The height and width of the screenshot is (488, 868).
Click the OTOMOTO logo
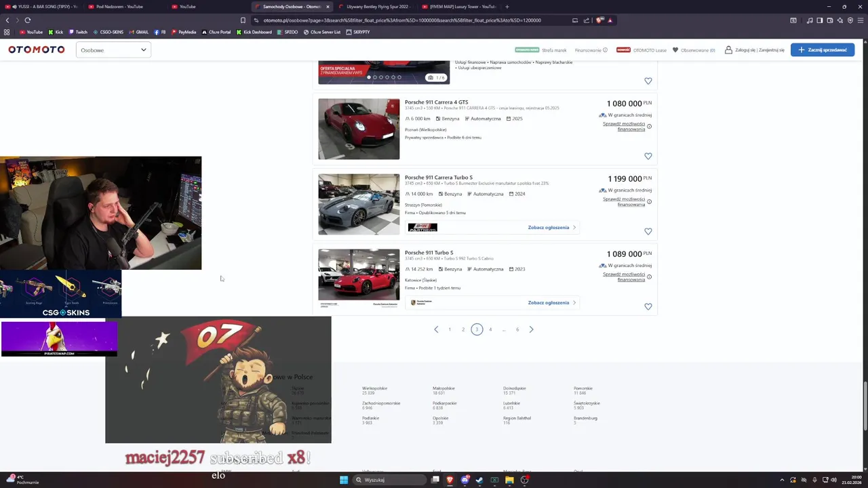(37, 49)
